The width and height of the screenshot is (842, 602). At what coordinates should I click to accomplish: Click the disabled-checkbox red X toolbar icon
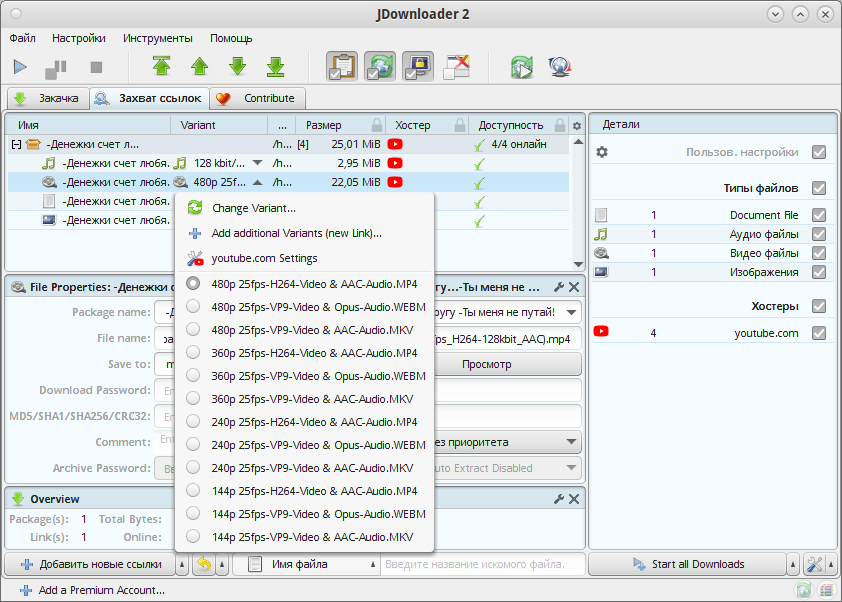click(x=456, y=67)
